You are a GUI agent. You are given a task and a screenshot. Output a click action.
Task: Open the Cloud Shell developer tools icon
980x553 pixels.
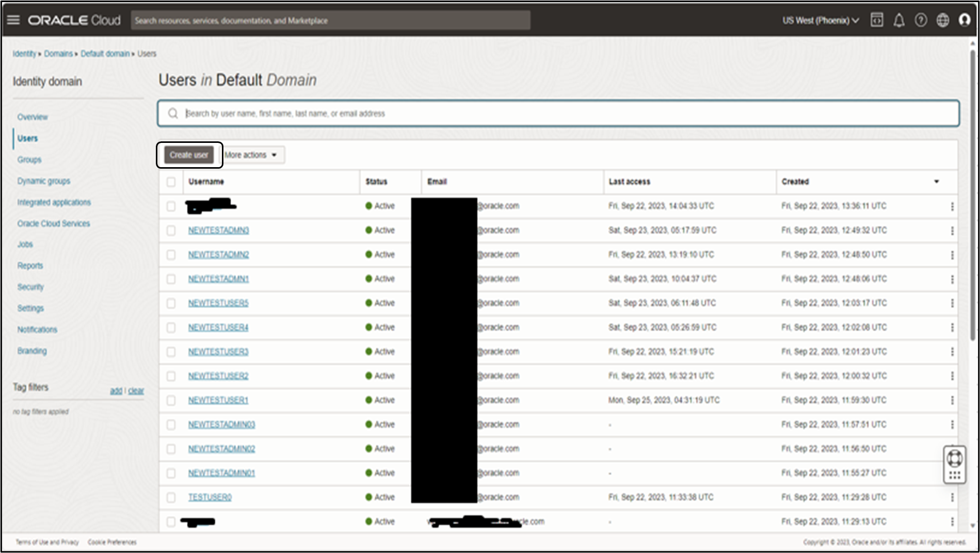877,20
